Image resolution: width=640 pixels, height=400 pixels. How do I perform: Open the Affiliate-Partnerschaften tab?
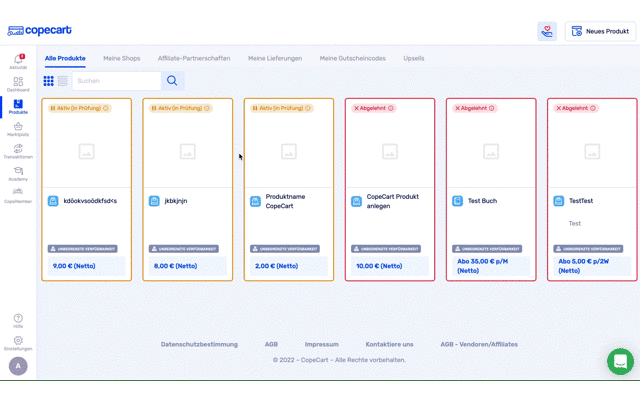pos(194,58)
